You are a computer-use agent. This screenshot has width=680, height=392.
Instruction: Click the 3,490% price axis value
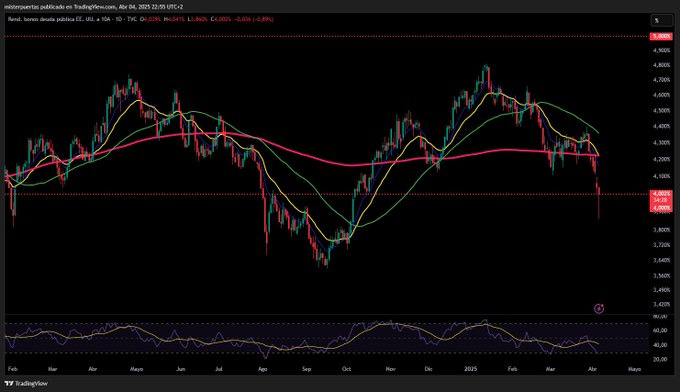point(661,290)
